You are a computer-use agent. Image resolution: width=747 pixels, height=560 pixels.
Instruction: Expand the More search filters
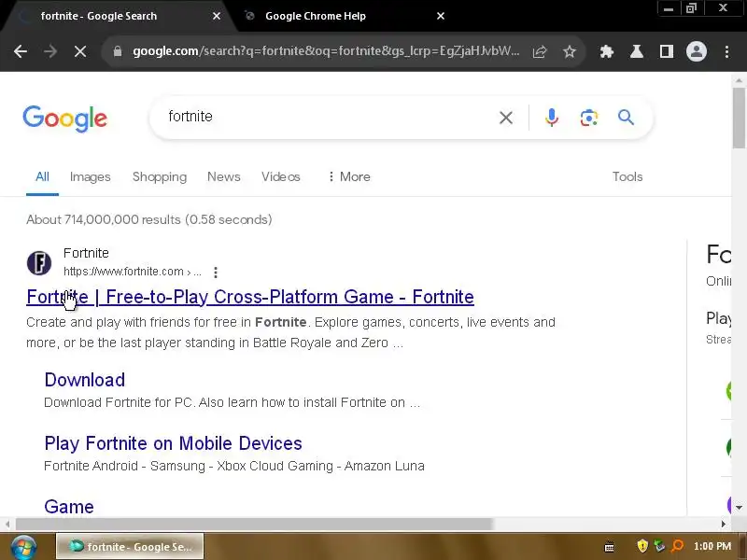[348, 176]
